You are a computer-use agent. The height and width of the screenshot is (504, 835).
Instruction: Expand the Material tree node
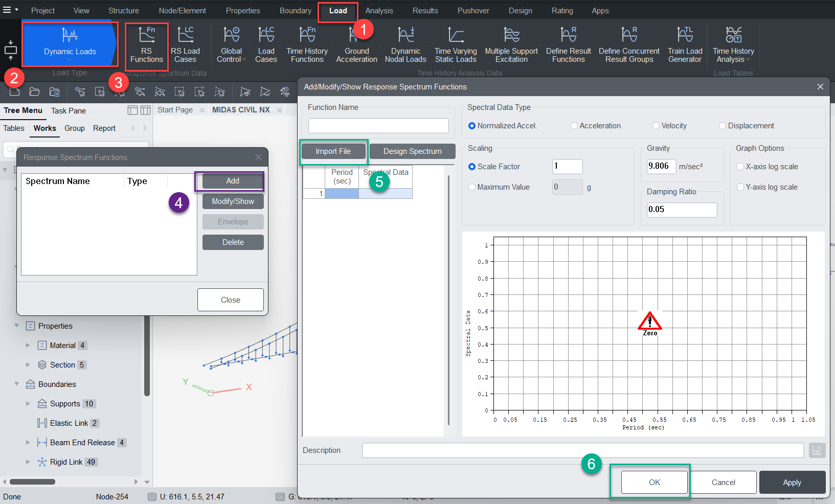point(28,346)
